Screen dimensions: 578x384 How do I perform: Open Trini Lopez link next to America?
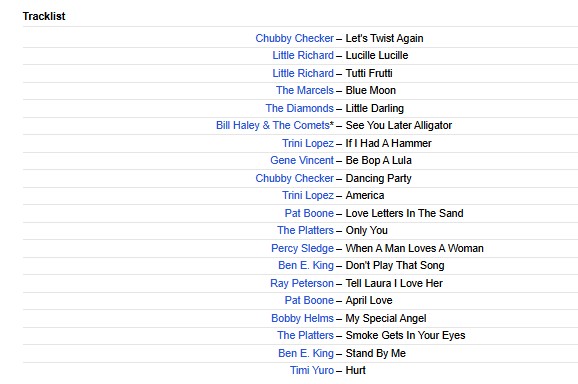pos(308,195)
